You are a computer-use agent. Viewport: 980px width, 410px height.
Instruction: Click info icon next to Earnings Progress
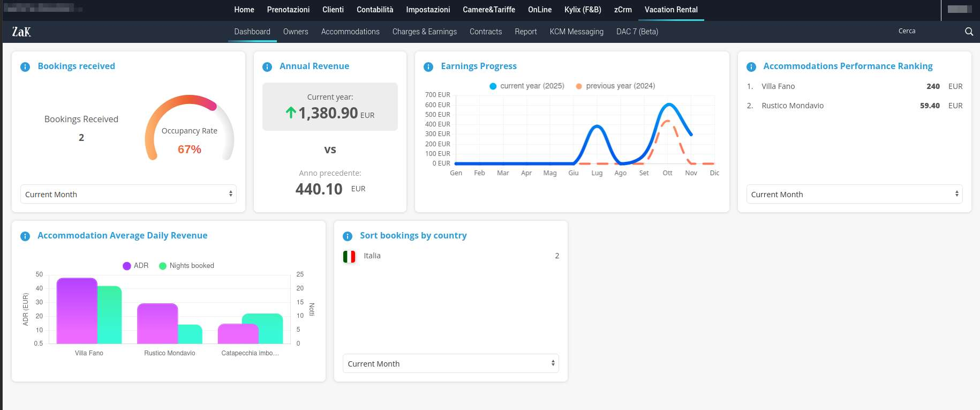coord(428,67)
